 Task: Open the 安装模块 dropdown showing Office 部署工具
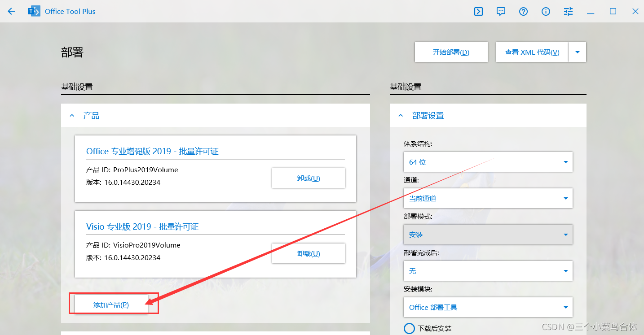click(x=488, y=307)
